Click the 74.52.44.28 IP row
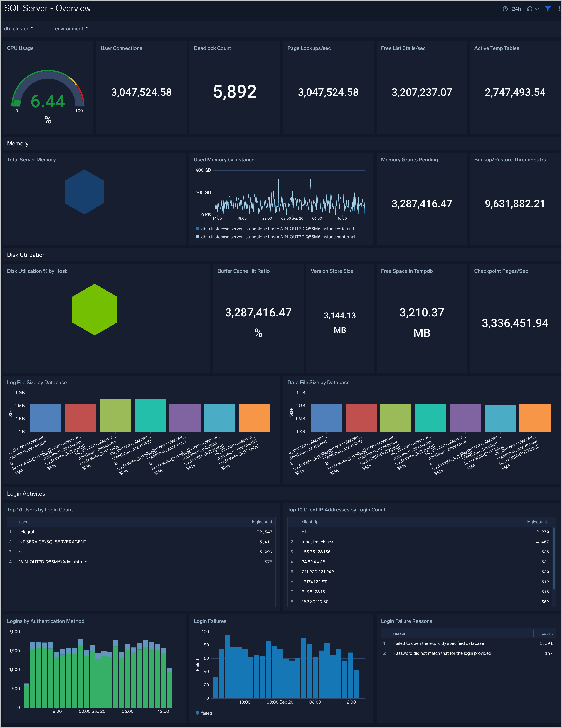This screenshot has width=562, height=728. click(420, 562)
